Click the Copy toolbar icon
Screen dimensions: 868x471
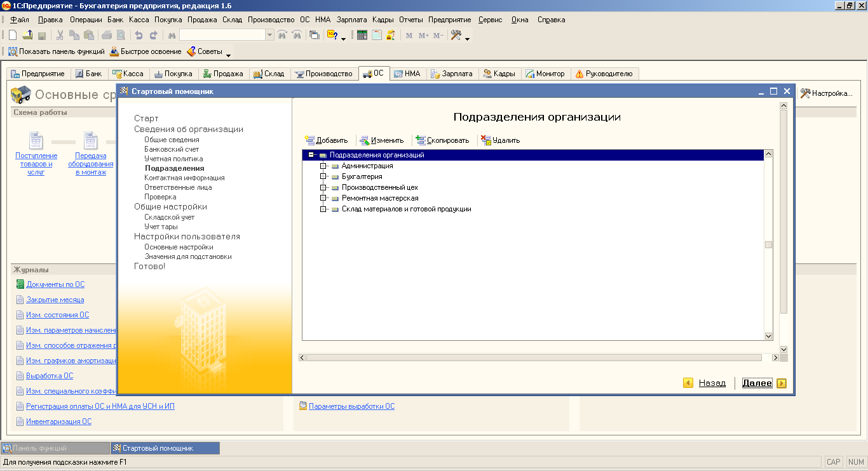click(x=75, y=36)
